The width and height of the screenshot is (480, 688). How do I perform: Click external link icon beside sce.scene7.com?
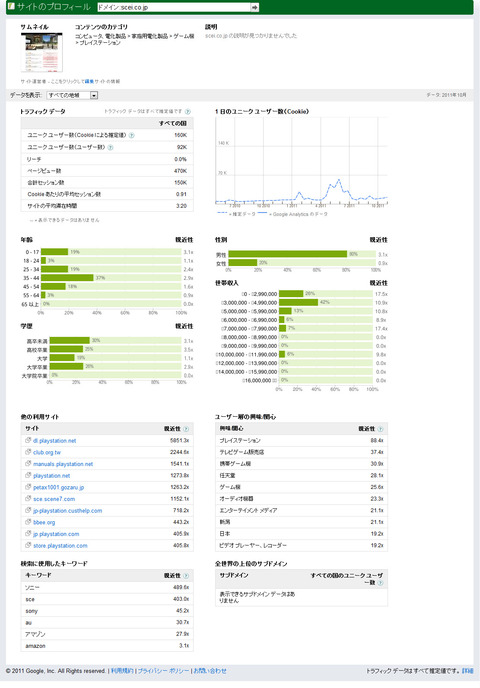point(28,498)
